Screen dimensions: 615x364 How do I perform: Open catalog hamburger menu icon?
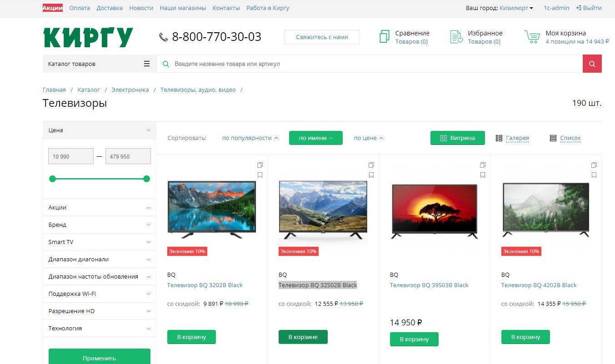146,64
